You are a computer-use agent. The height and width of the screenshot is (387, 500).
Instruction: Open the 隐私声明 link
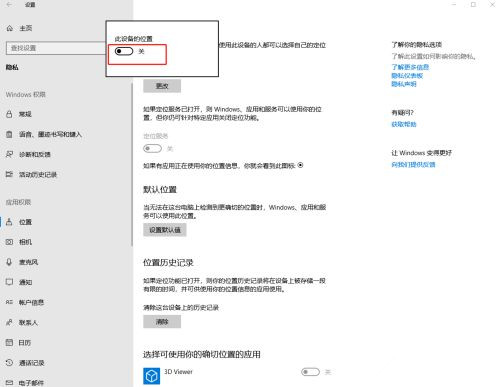[404, 84]
